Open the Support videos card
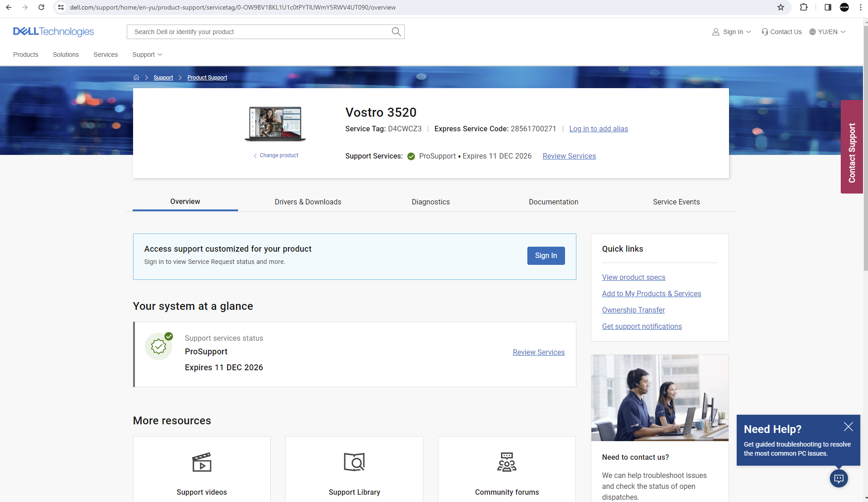868x502 pixels. click(x=202, y=469)
